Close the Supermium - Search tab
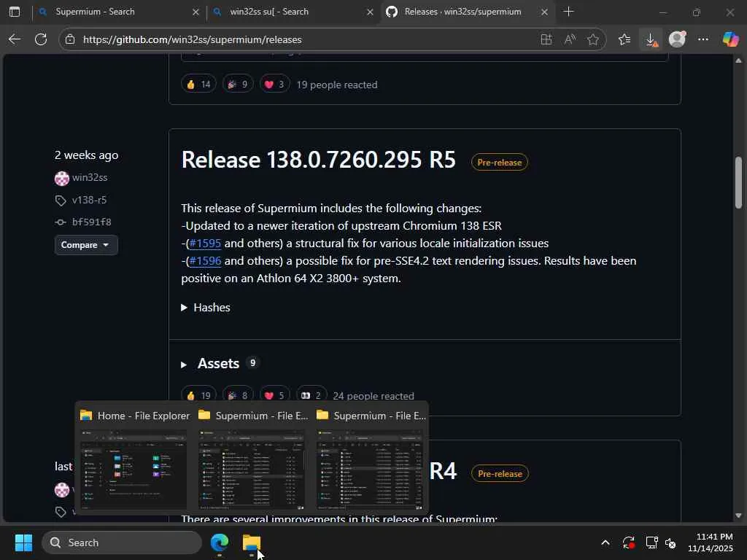Image resolution: width=747 pixels, height=560 pixels. tap(196, 12)
